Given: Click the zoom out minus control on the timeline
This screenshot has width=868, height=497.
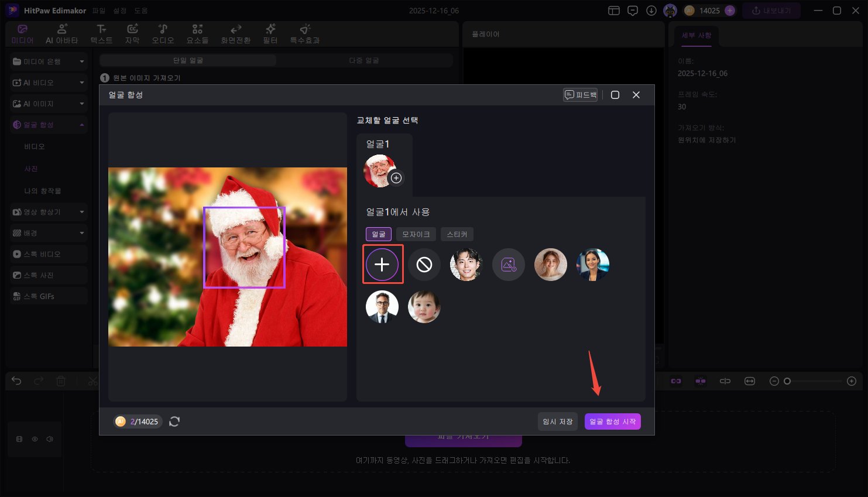Looking at the screenshot, I should tap(774, 381).
